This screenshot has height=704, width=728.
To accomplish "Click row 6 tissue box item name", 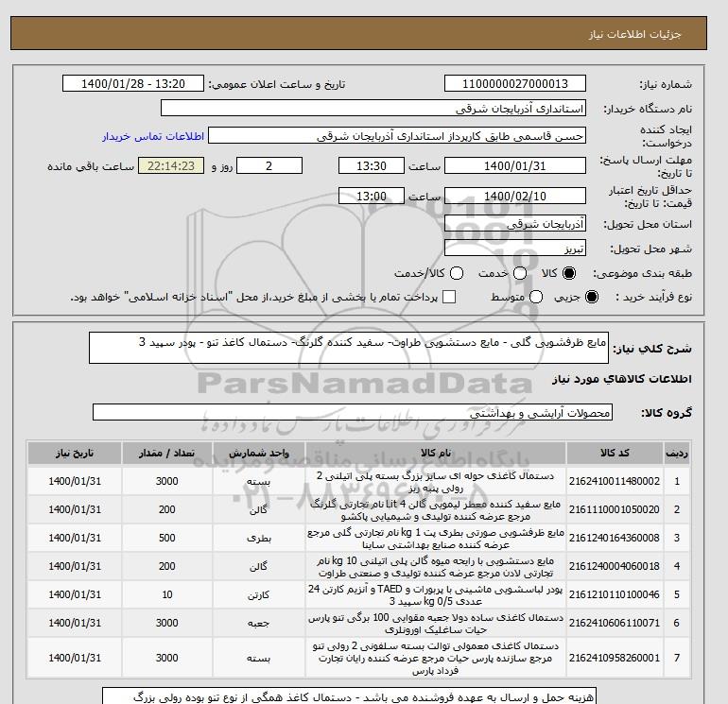I will point(436,624).
